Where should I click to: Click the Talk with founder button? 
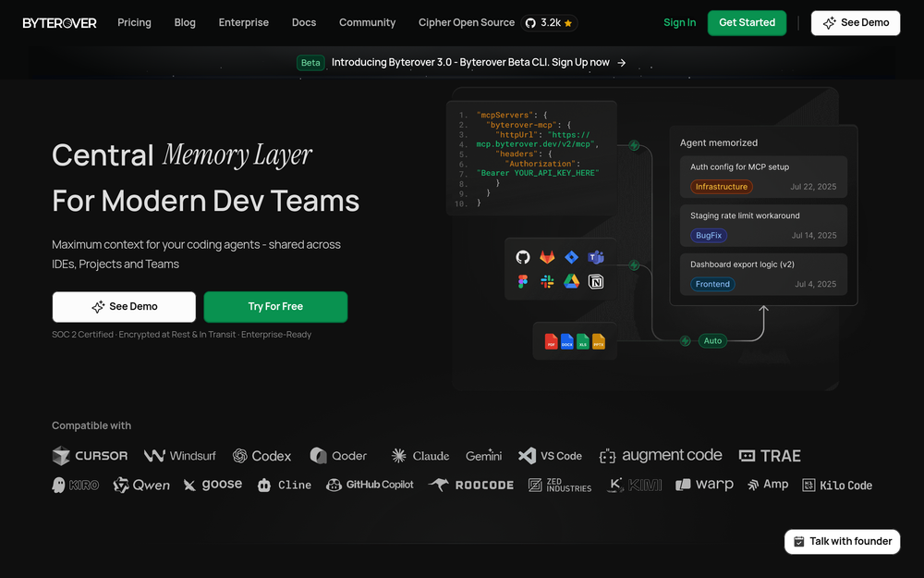tap(842, 541)
